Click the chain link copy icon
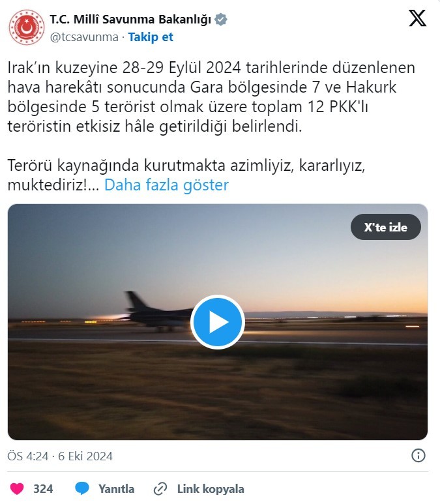This screenshot has width=440, height=504. coord(160,488)
